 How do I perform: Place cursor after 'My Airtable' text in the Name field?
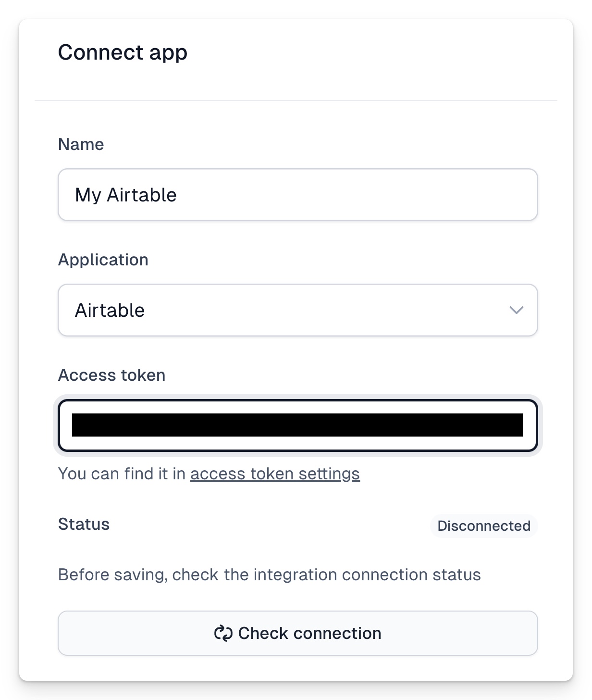click(179, 195)
